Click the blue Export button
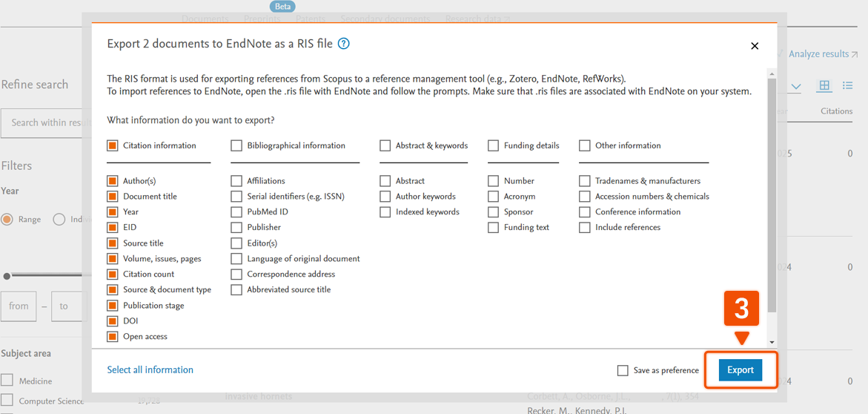This screenshot has height=414, width=868. 741,370
